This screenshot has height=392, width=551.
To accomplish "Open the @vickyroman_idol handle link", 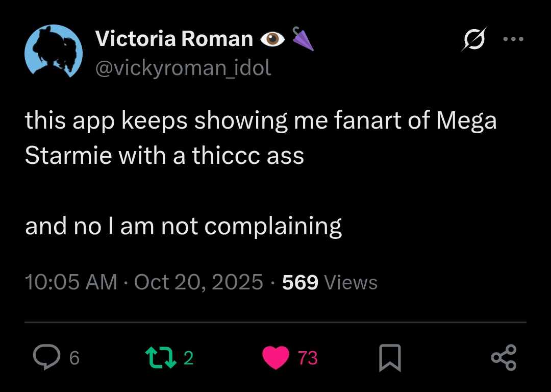I will point(183,67).
